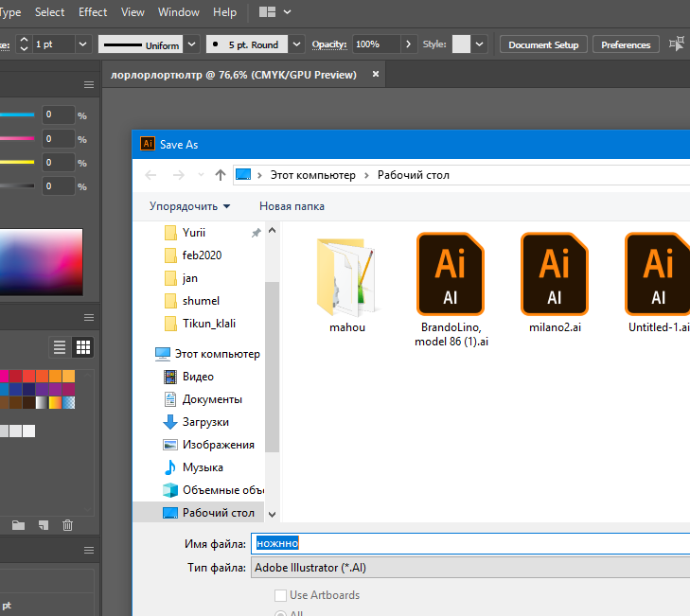Click the new color group folder icon
This screenshot has width=690, height=616.
[x=18, y=525]
